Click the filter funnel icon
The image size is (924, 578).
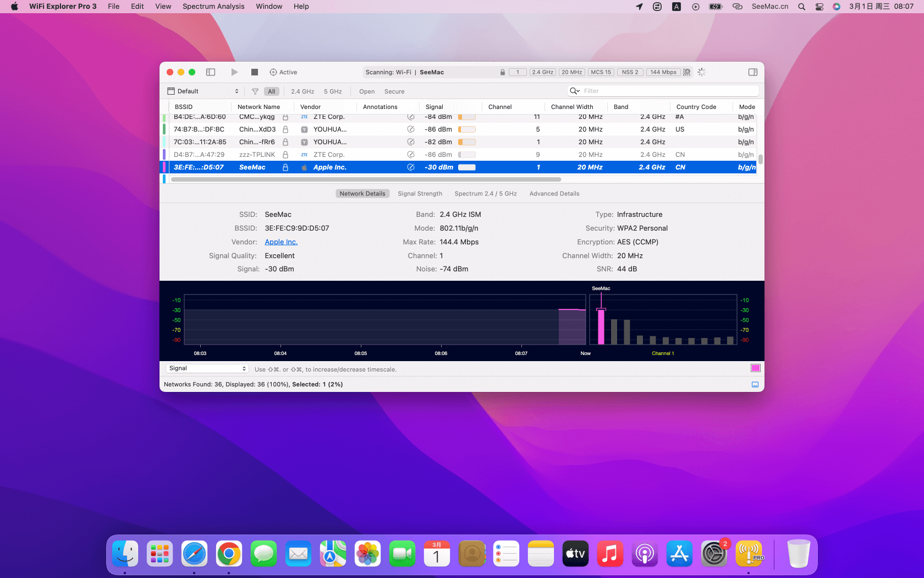click(255, 91)
